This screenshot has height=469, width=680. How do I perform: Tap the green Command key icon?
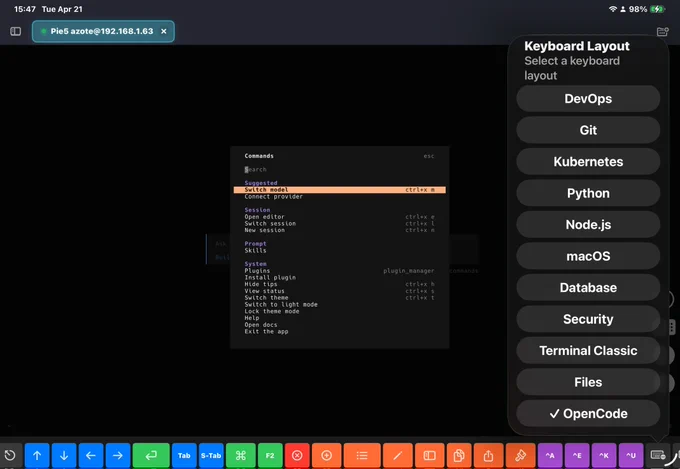coord(241,456)
